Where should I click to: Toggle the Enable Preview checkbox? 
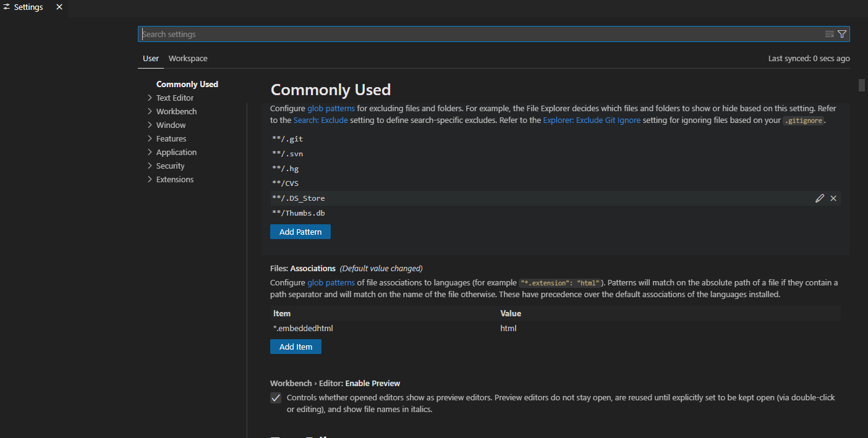(x=276, y=398)
